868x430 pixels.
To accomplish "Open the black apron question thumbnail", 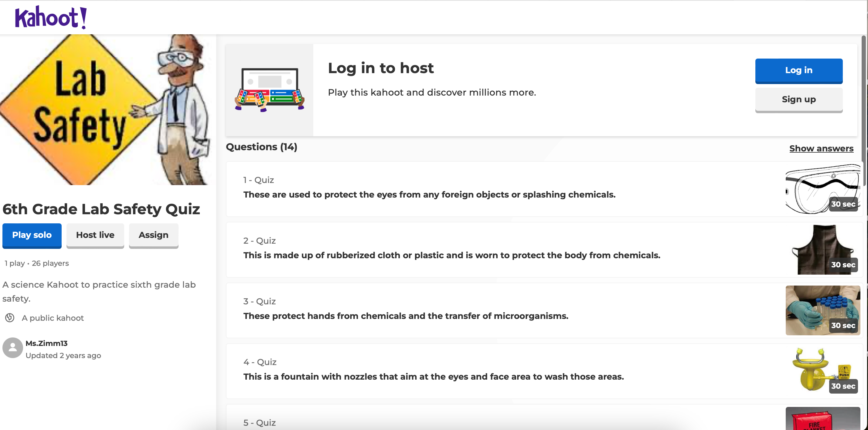I will tap(822, 249).
